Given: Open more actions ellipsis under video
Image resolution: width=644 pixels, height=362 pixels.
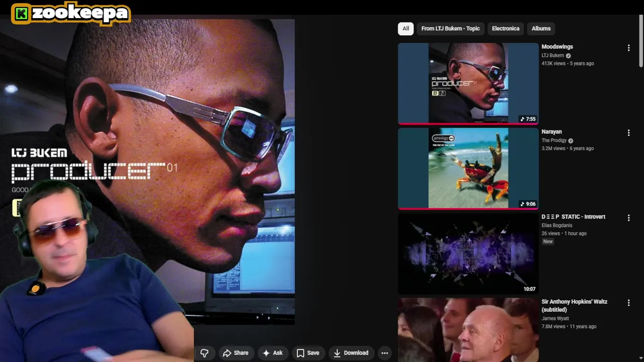Looking at the screenshot, I should coord(385,353).
